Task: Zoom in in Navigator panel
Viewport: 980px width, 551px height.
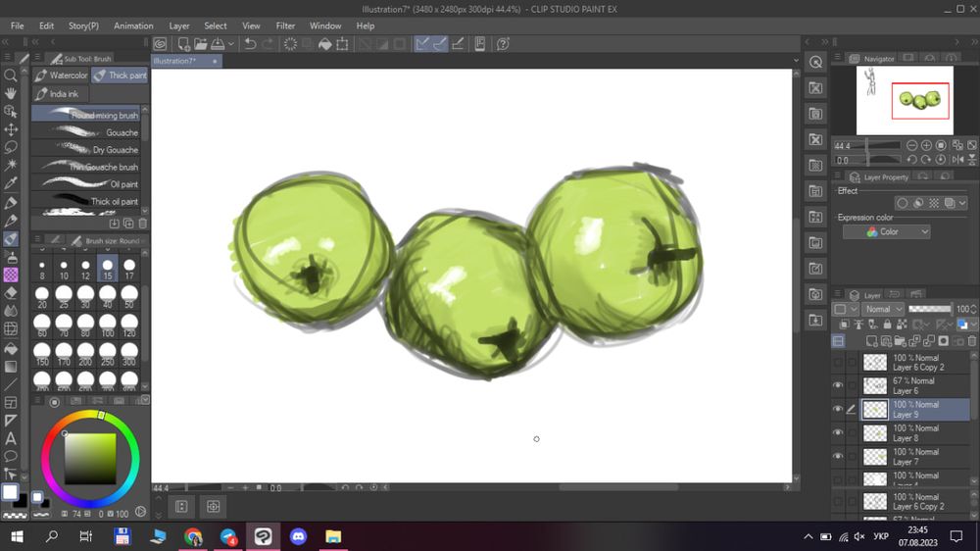Action: (926, 145)
